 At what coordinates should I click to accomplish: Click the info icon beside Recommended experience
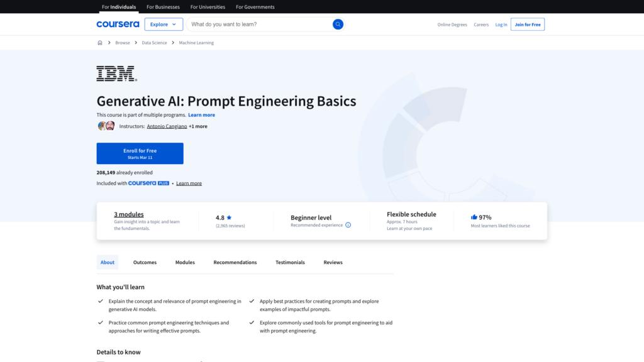tap(348, 225)
